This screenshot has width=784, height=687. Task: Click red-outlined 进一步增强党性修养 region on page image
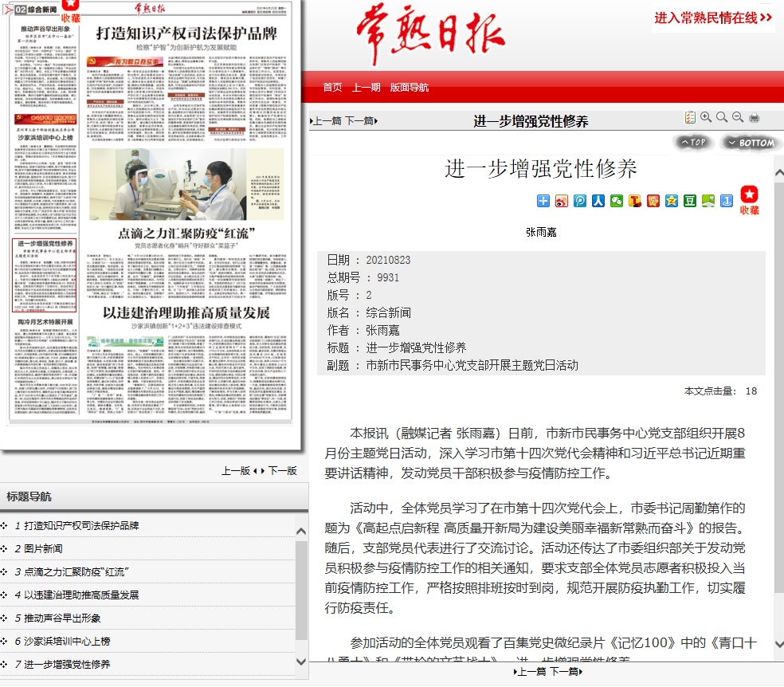(x=45, y=276)
